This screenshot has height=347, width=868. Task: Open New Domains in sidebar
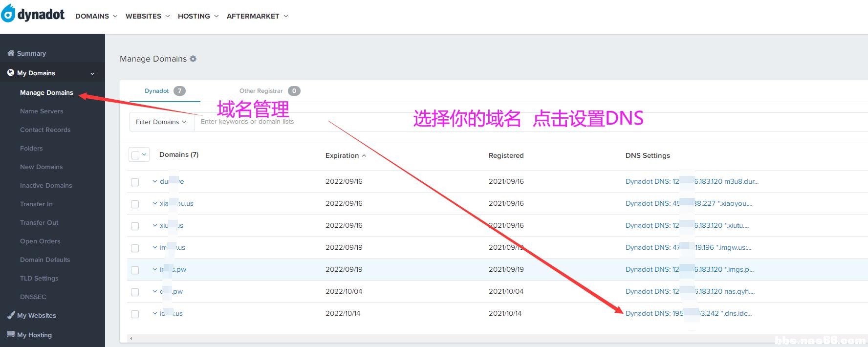[41, 167]
